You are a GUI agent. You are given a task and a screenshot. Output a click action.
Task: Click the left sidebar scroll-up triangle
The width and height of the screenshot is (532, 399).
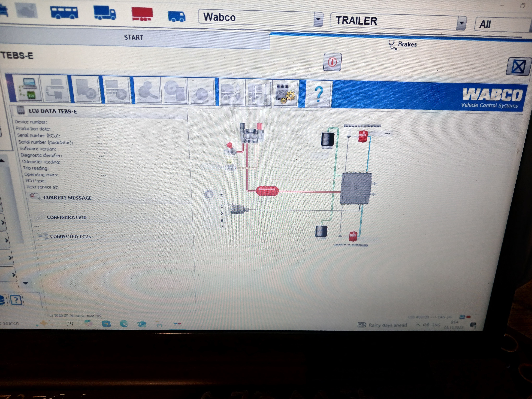coord(2,160)
